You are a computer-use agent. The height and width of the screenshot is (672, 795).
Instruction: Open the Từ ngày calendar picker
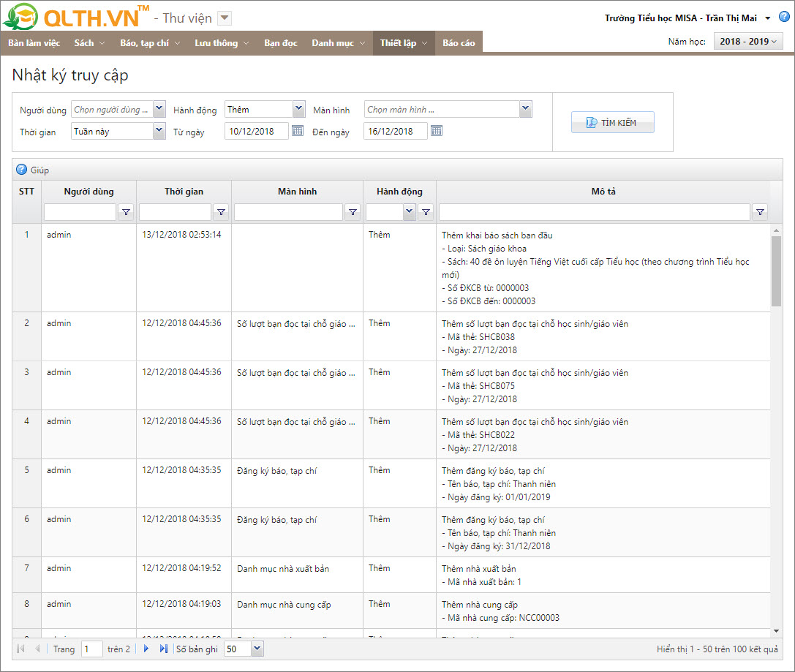click(x=297, y=131)
